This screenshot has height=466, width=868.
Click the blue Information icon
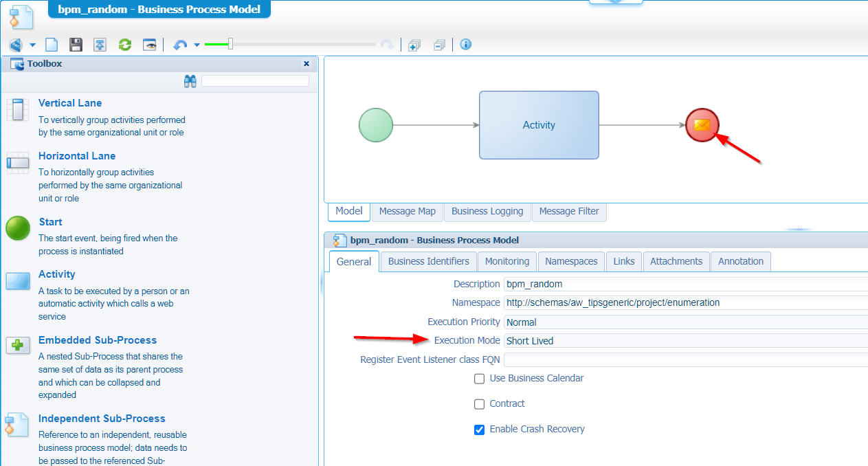coord(465,45)
